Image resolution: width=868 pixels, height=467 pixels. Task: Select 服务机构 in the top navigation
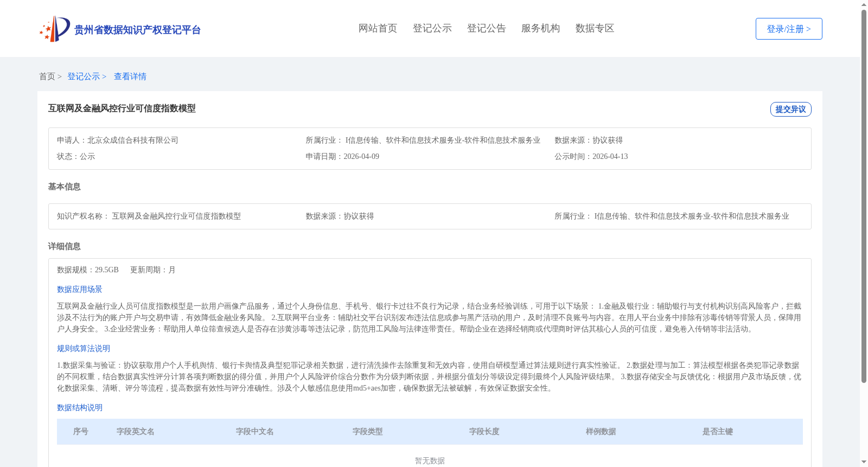pyautogui.click(x=540, y=28)
